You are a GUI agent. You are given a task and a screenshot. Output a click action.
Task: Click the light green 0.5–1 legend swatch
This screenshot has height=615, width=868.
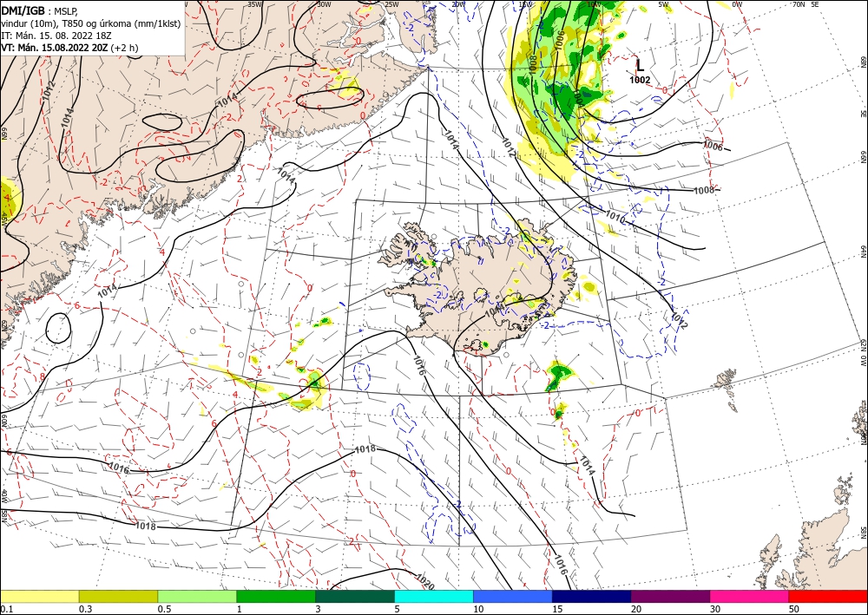coord(197,596)
